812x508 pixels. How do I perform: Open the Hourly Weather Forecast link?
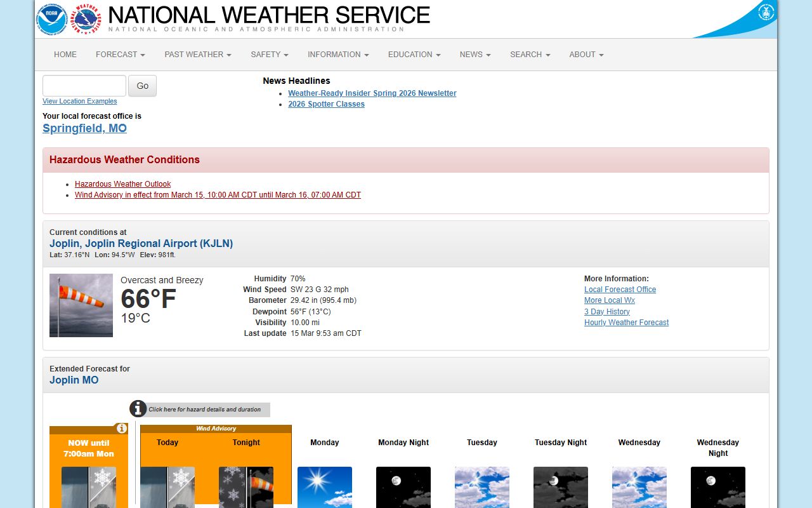[x=627, y=323]
